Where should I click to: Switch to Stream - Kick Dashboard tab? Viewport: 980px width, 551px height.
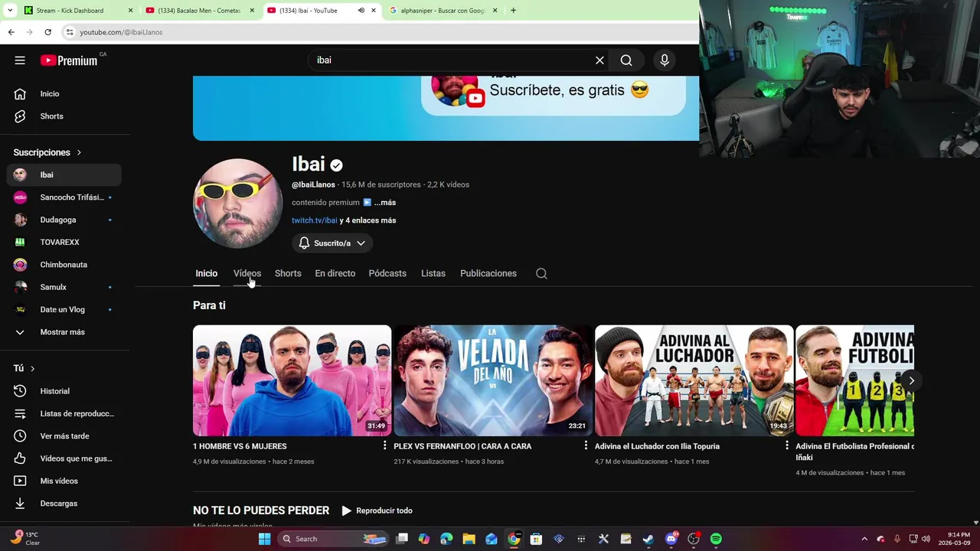[x=77, y=11]
